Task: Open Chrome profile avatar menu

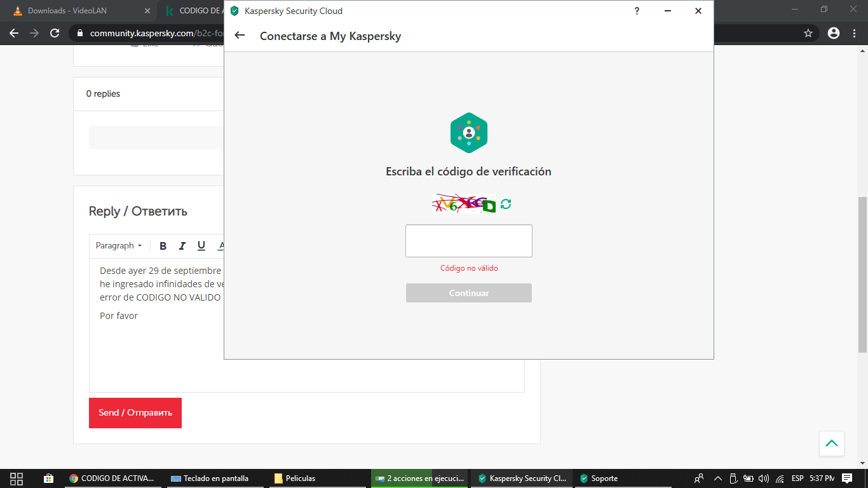Action: coord(834,33)
